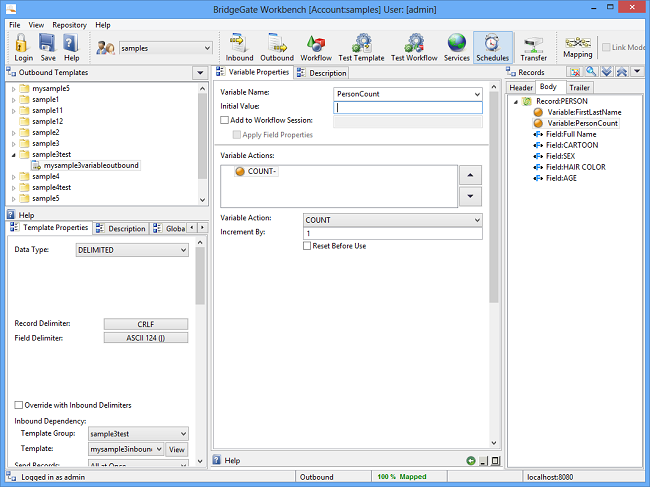This screenshot has width=650, height=487.
Task: Click the CRLF record delimiter button
Action: (146, 324)
